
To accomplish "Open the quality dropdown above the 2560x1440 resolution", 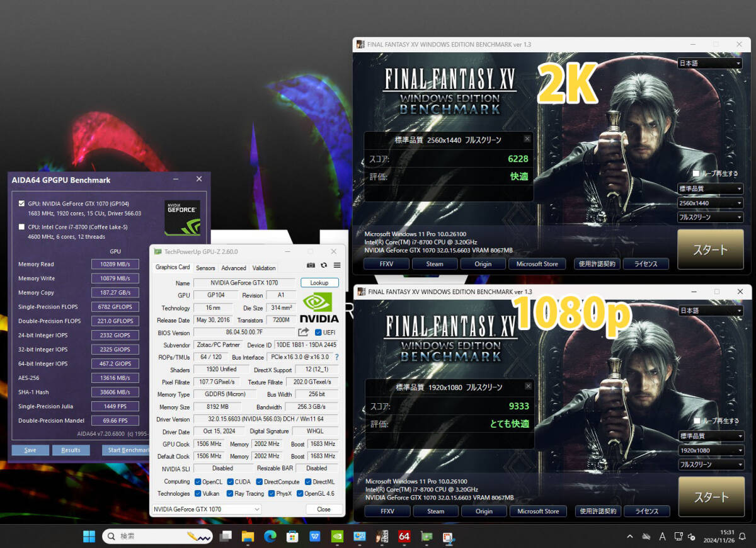I will 710,189.
